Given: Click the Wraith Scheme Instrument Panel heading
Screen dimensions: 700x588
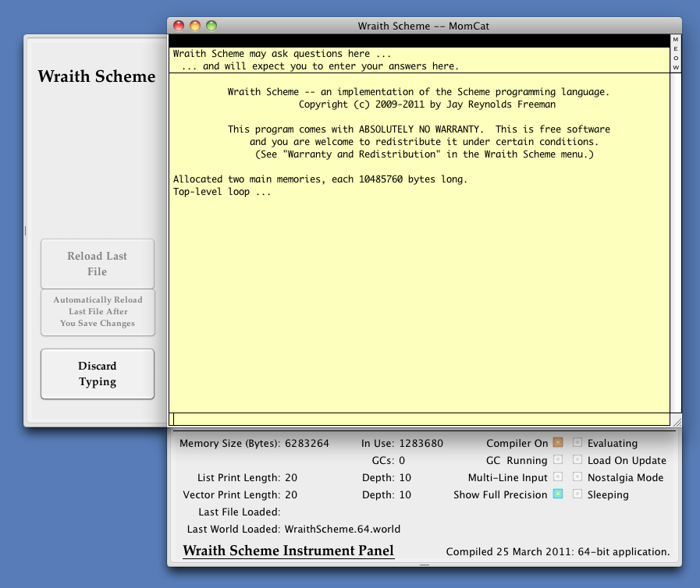Looking at the screenshot, I should point(288,551).
